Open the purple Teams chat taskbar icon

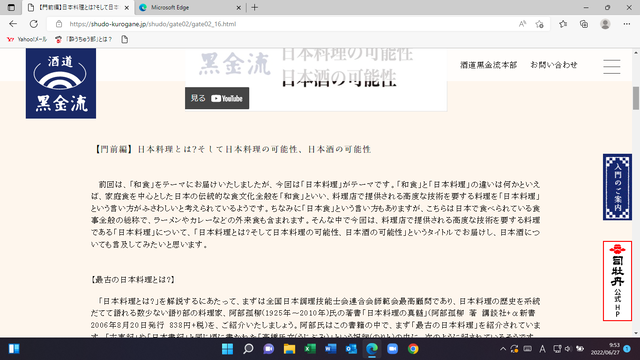coord(269,349)
